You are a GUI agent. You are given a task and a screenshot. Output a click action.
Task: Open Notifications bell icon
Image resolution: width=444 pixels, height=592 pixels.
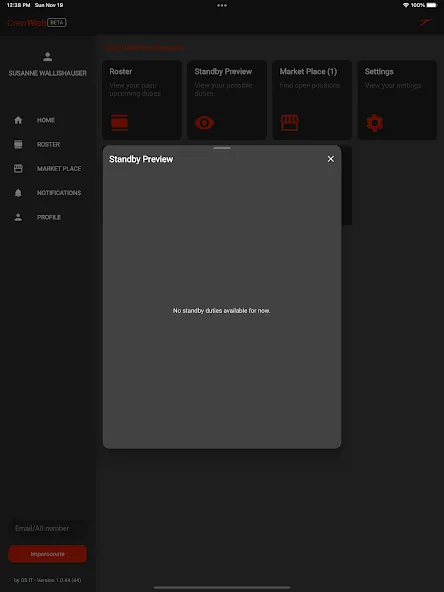click(18, 193)
